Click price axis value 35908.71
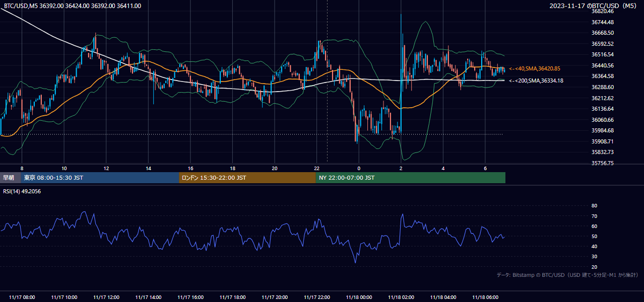644x302 pixels. point(603,141)
